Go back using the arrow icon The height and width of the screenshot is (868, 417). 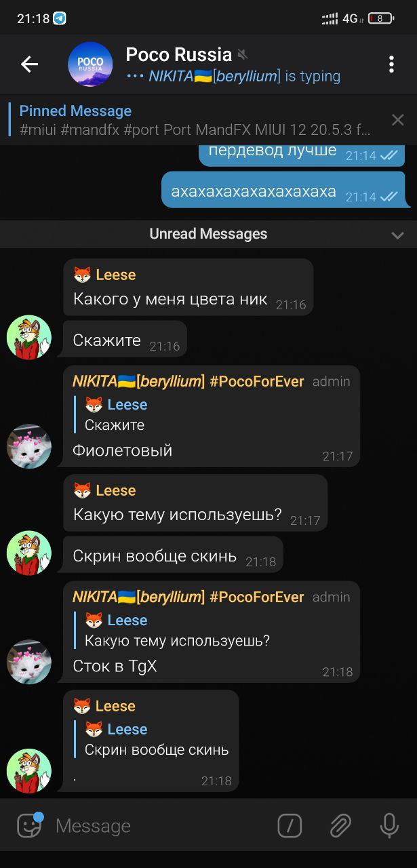[29, 64]
